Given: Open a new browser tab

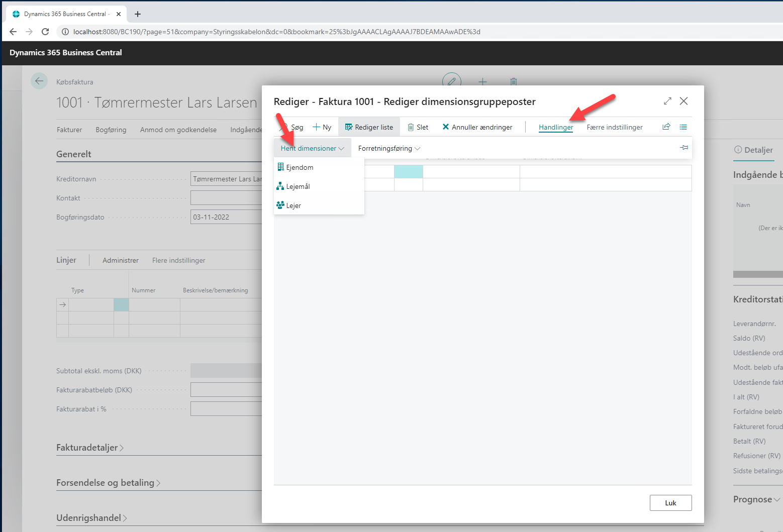Looking at the screenshot, I should click(138, 14).
